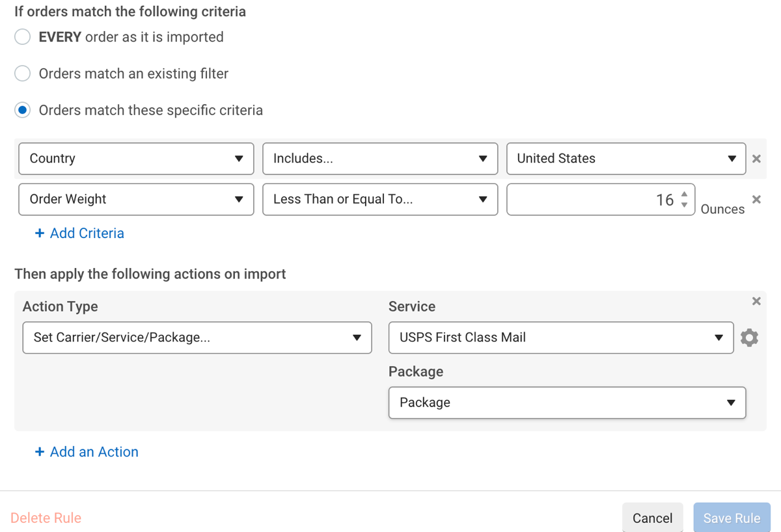The width and height of the screenshot is (781, 532).
Task: Click the Action Type label
Action: click(61, 306)
